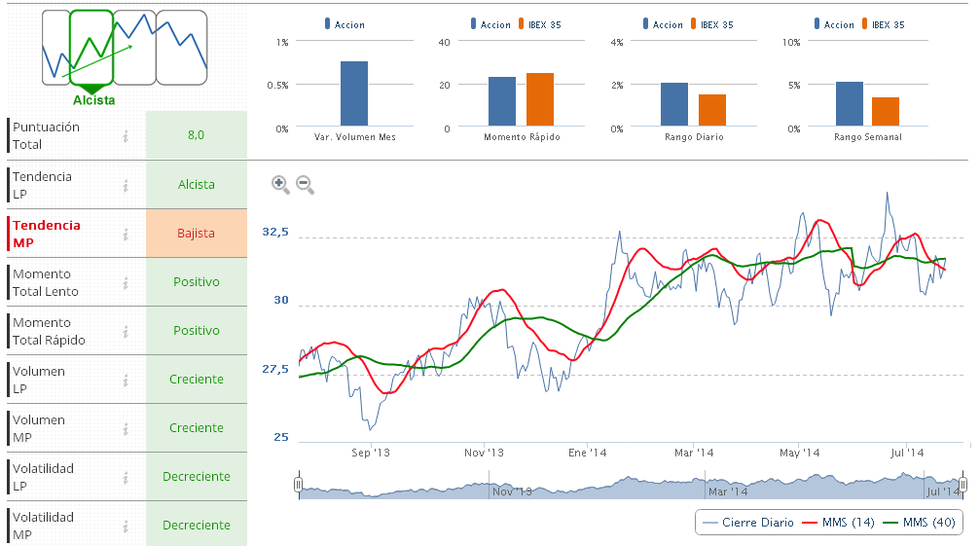Click the right handle of range navigator

click(962, 485)
